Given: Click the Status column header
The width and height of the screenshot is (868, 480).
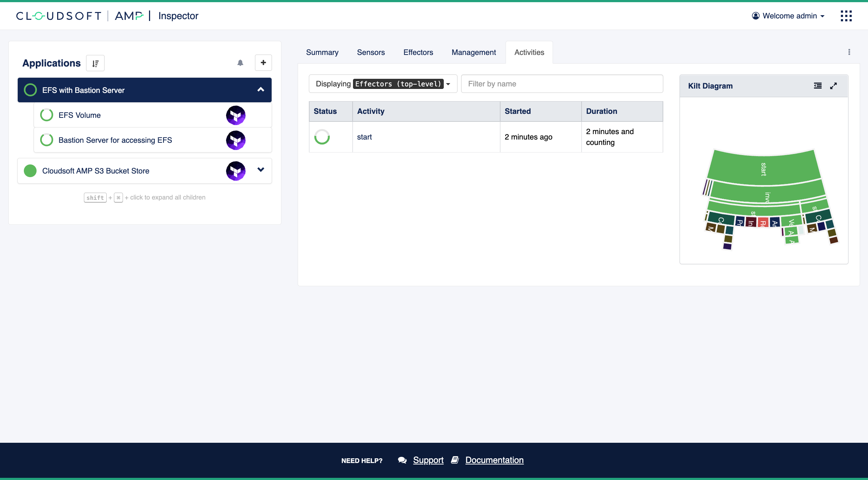Looking at the screenshot, I should pyautogui.click(x=331, y=111).
